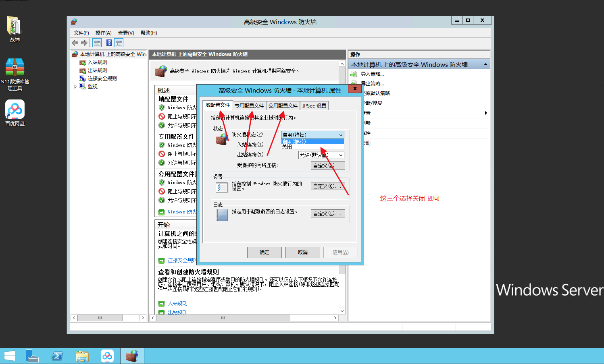
Task: Click the 确定 button in the dialog
Action: point(264,252)
